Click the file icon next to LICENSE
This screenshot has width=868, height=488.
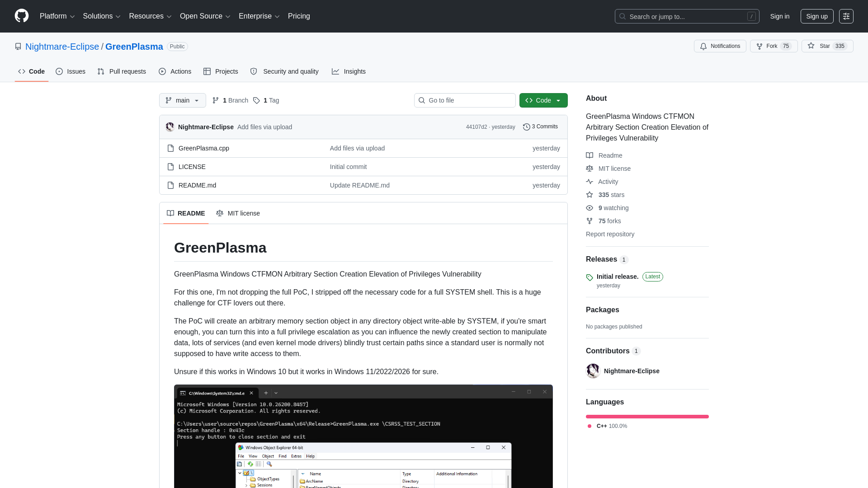pos(170,167)
